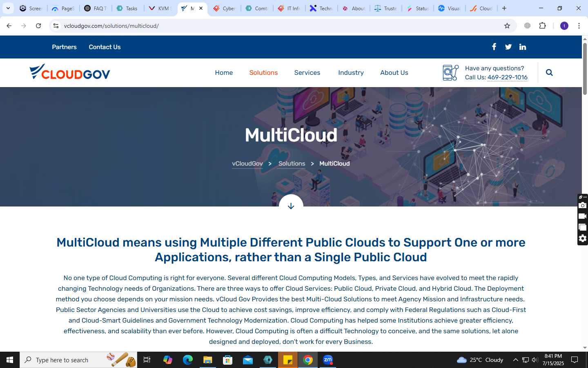Open the Windows Start menu
Screen dimensions: 588x368
[x=10, y=360]
